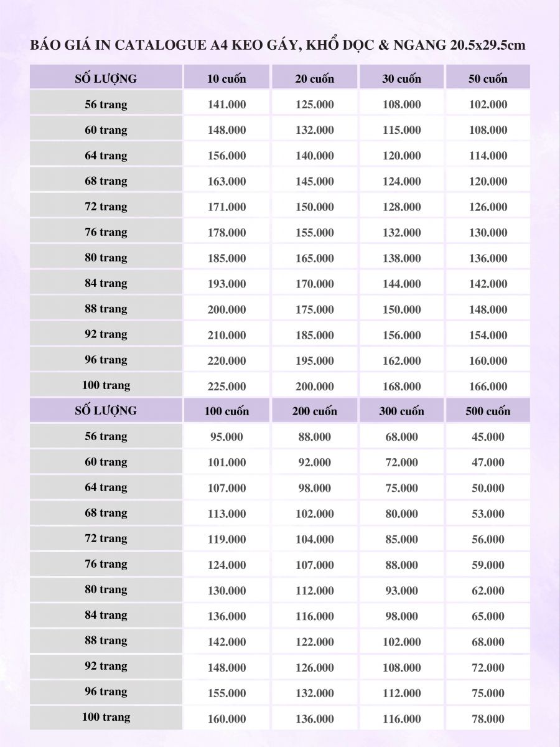560x747 pixels.
Task: Click the catalogue price list title
Action: pos(278,46)
